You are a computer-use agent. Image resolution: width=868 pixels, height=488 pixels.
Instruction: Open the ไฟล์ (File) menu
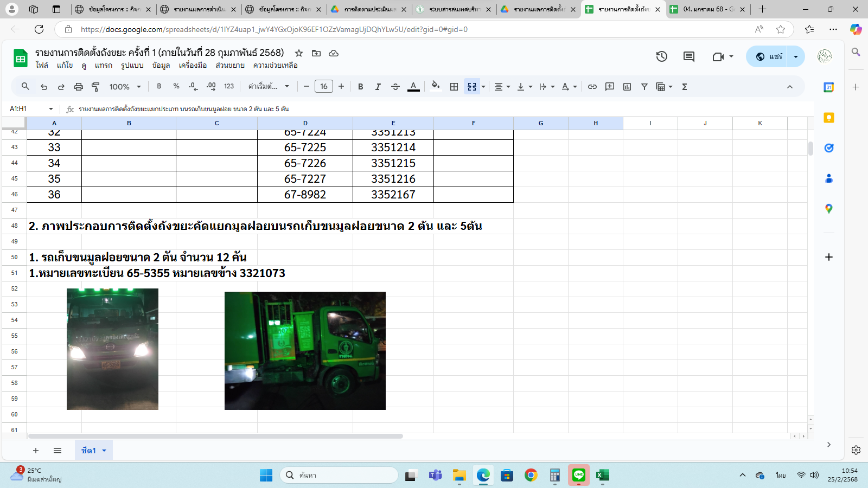(x=42, y=65)
